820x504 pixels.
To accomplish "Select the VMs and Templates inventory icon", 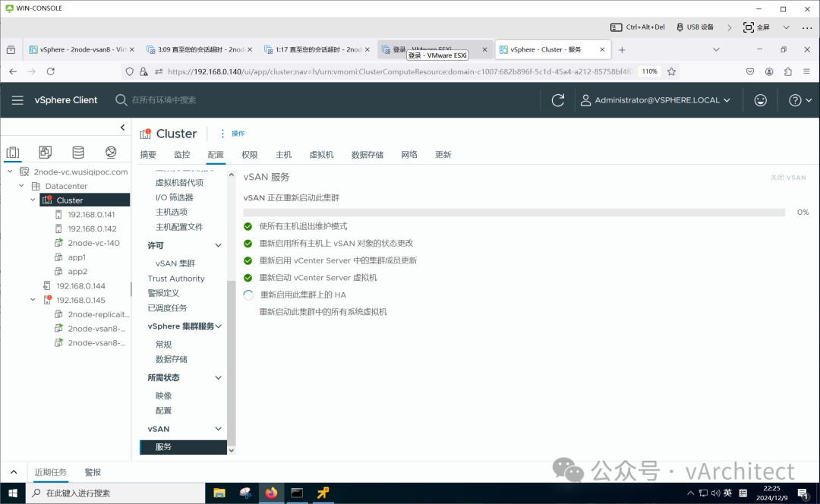I will pyautogui.click(x=46, y=152).
